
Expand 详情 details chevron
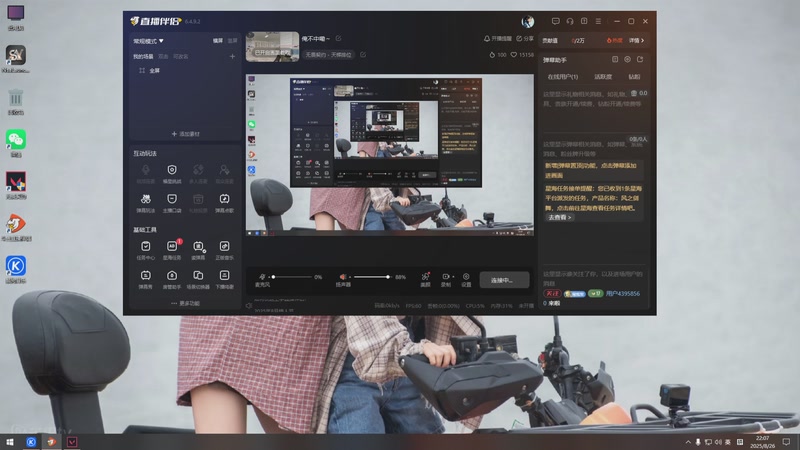point(636,40)
